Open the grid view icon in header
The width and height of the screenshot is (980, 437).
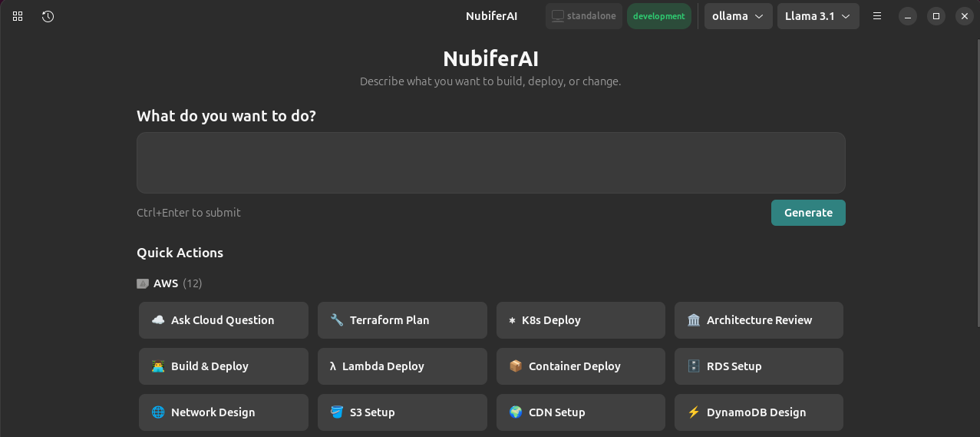(x=18, y=16)
